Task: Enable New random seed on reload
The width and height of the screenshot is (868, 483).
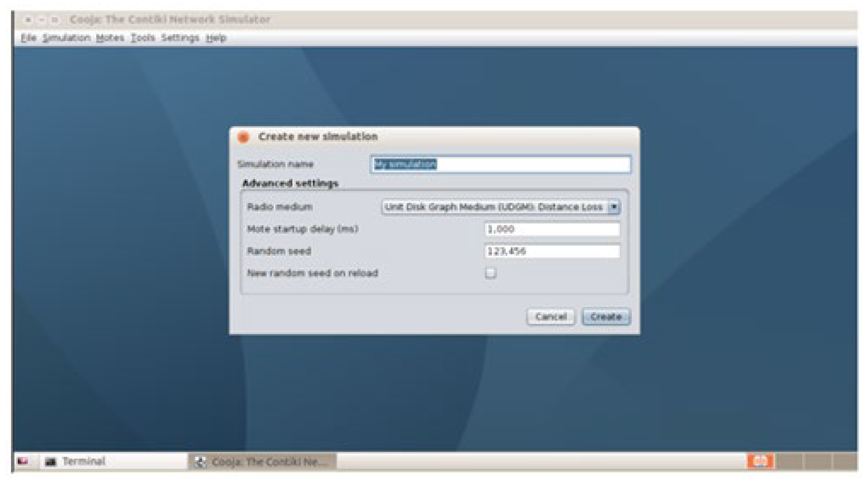Action: (491, 273)
